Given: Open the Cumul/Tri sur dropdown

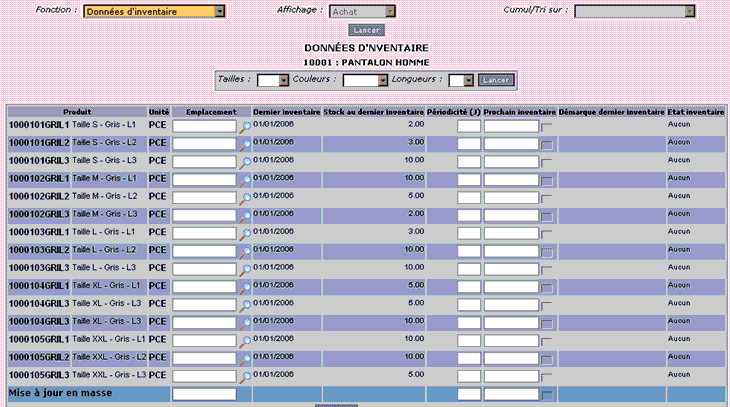Looking at the screenshot, I should (x=635, y=11).
